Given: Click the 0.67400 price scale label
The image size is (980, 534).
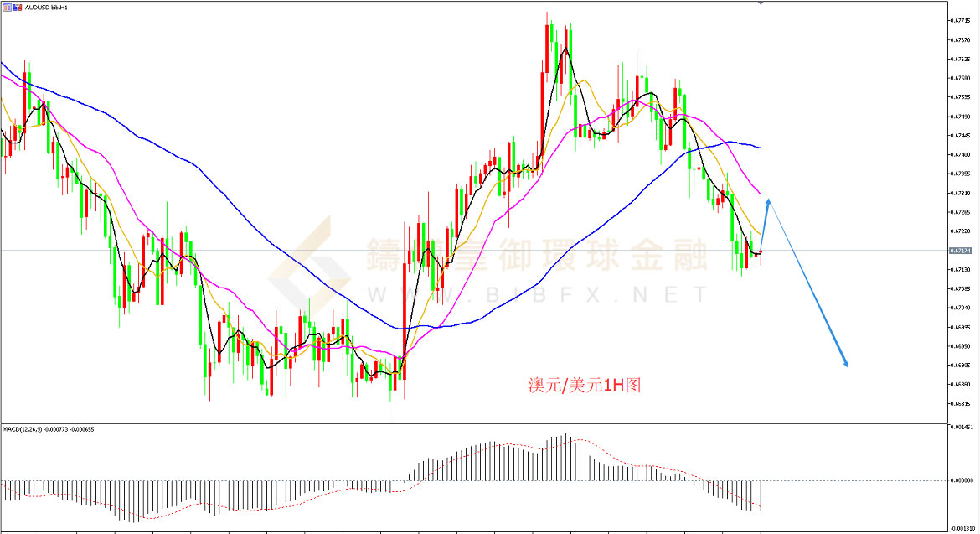Looking at the screenshot, I should click(x=961, y=155).
